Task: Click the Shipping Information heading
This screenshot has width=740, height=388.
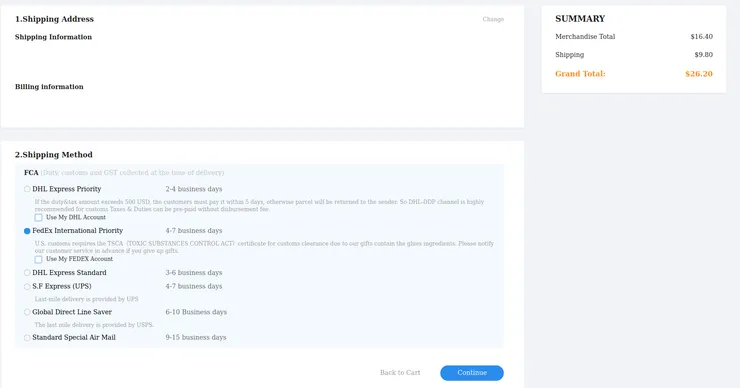Action: click(x=53, y=37)
